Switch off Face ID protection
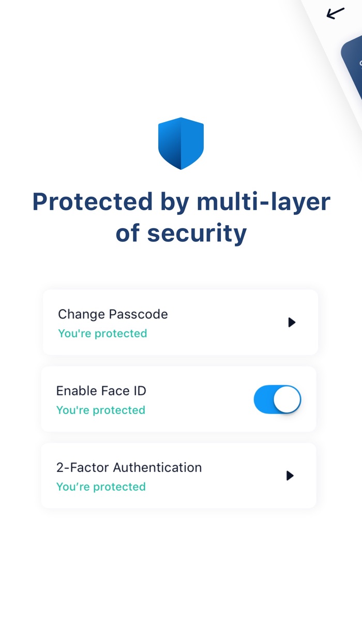The height and width of the screenshot is (644, 362). coord(277,399)
